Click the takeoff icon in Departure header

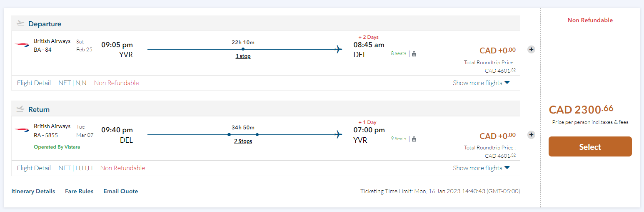[20, 24]
